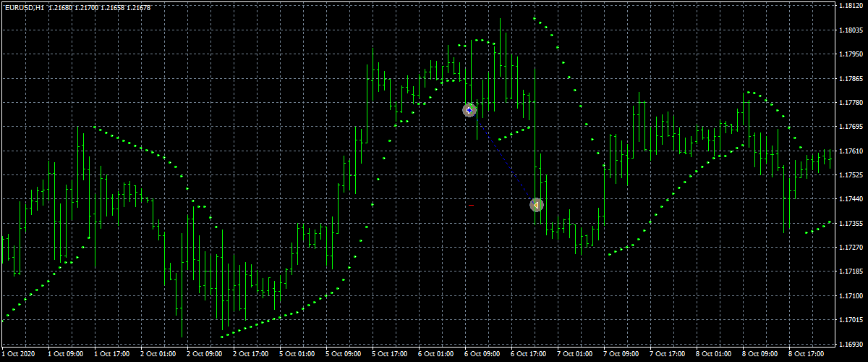Screen dimensions: 868x362
Task: Click the '1 Oct 2020' date label
Action: (18, 355)
